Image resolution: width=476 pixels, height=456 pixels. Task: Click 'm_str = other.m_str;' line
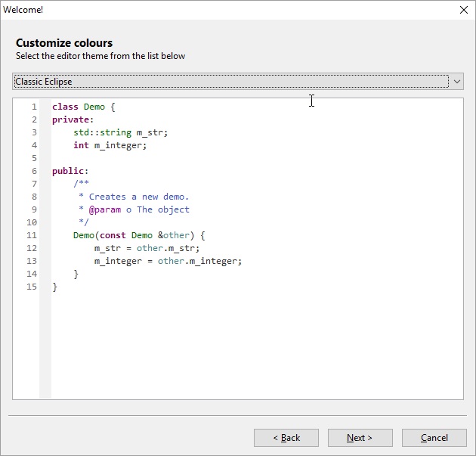[x=147, y=248]
